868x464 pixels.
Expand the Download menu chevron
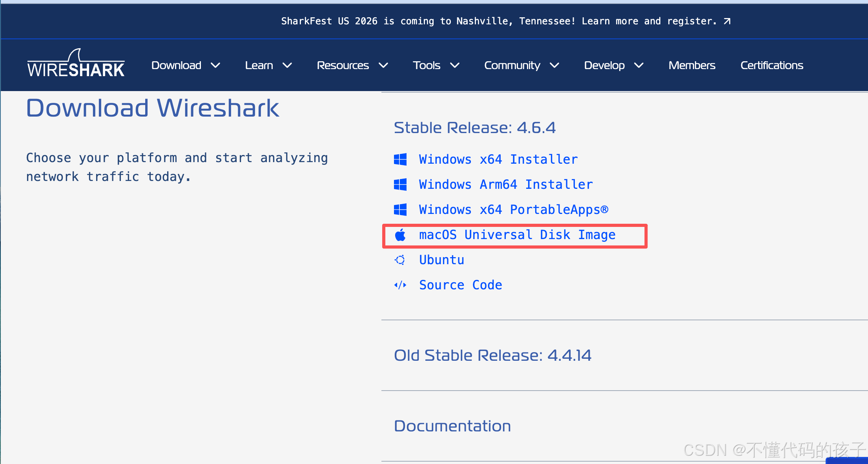tap(215, 66)
